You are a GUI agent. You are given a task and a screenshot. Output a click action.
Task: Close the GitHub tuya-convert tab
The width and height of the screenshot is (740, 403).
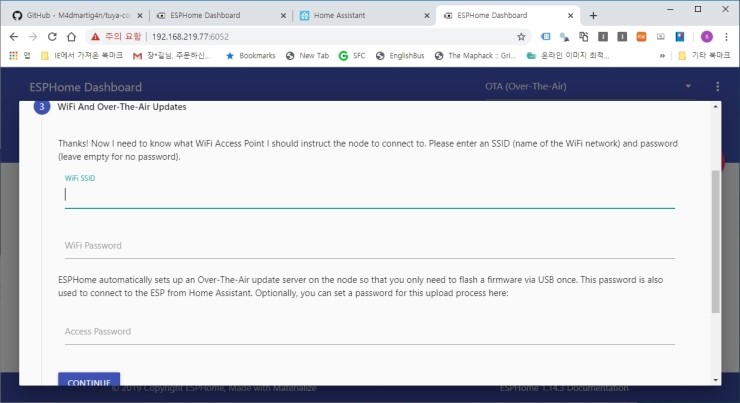(140, 16)
